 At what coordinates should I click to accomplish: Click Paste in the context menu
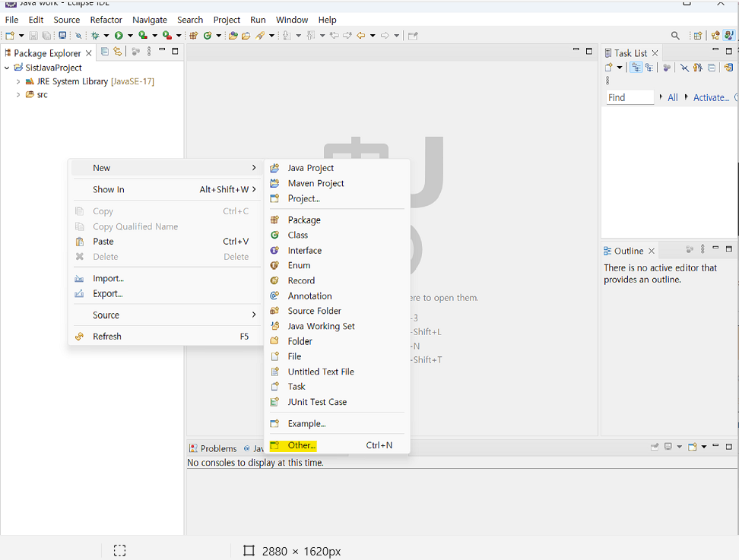(166, 241)
